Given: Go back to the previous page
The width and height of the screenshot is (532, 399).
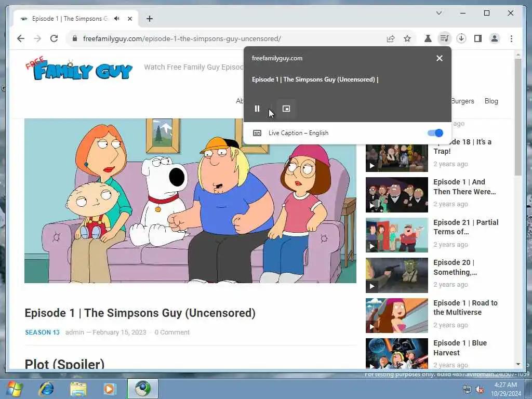Looking at the screenshot, I should pos(21,38).
